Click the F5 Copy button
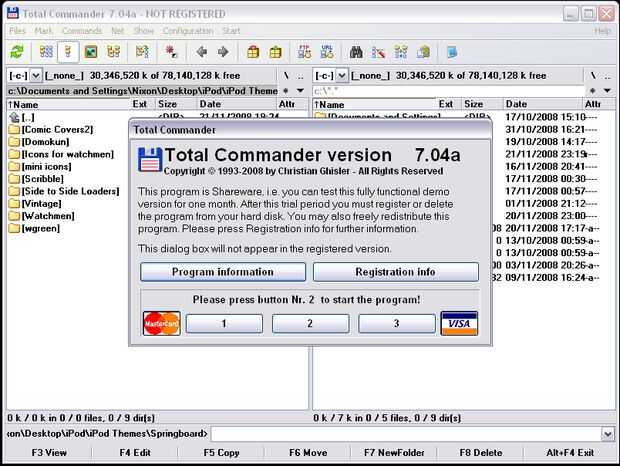Image resolution: width=620 pixels, height=466 pixels. [221, 453]
